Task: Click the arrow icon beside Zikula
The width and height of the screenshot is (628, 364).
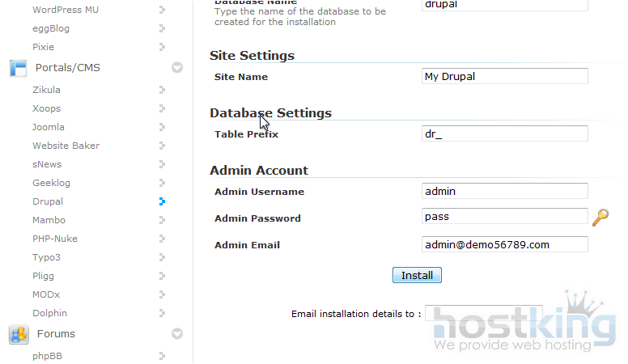Action: 163,90
